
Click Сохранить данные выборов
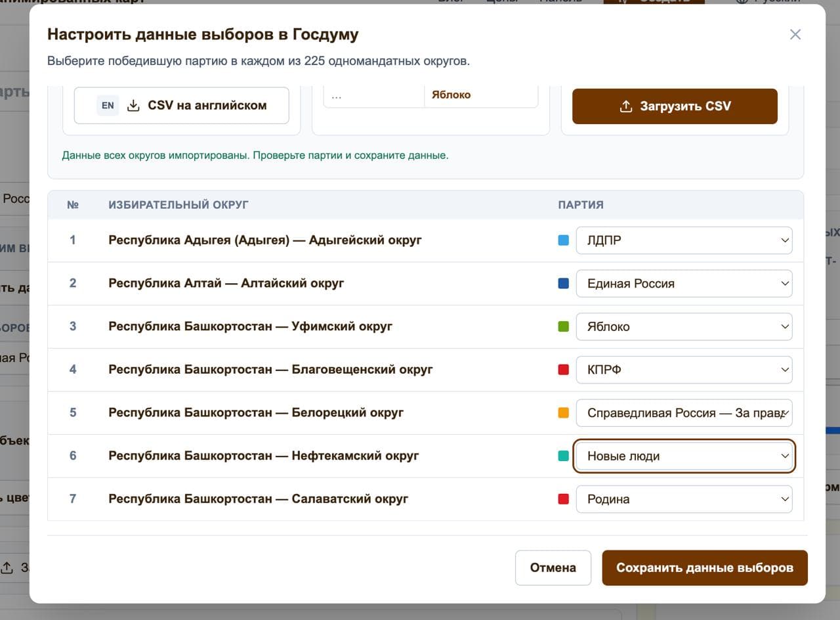point(705,567)
